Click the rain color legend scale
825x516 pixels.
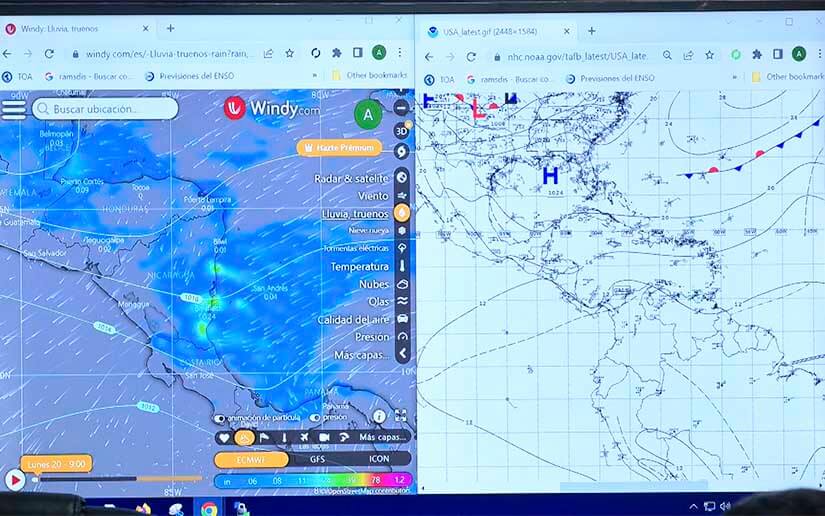313,481
